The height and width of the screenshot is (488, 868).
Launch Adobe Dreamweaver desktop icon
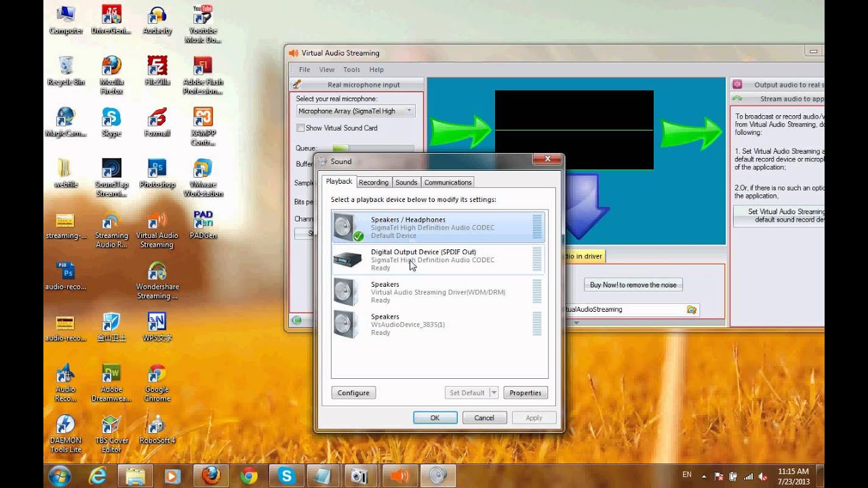[111, 383]
